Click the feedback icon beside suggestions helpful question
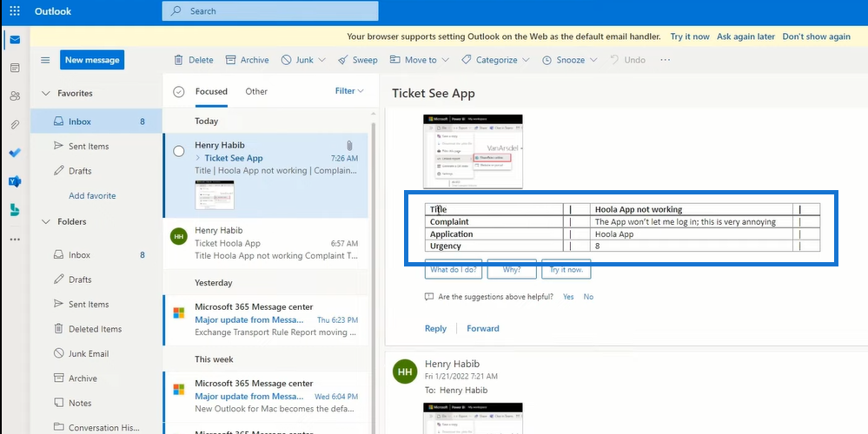Image resolution: width=868 pixels, height=434 pixels. coord(429,297)
